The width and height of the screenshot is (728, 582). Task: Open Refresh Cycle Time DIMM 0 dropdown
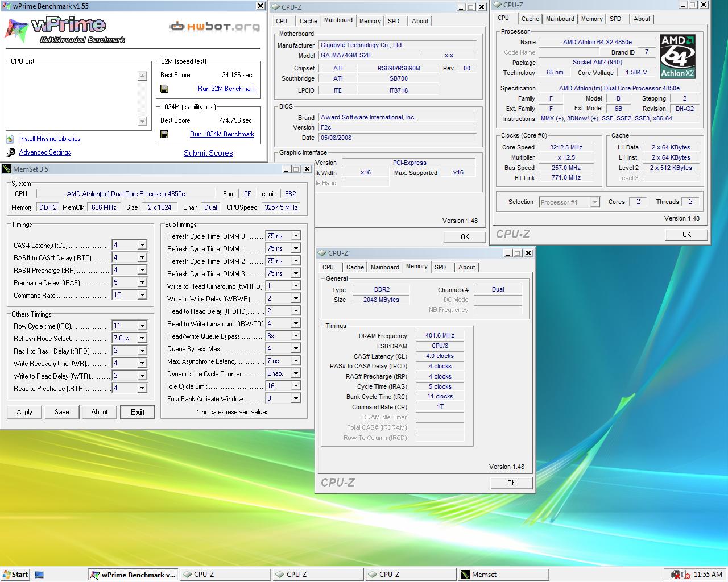point(296,236)
